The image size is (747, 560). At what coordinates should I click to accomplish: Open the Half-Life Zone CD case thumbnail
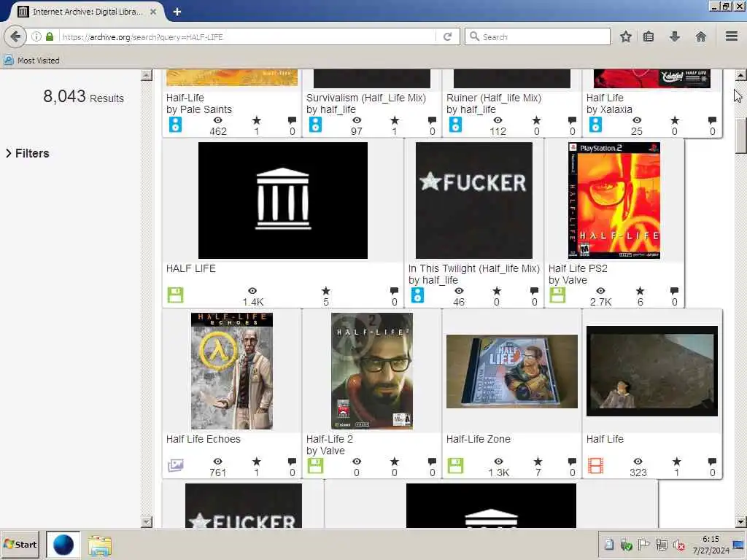512,371
